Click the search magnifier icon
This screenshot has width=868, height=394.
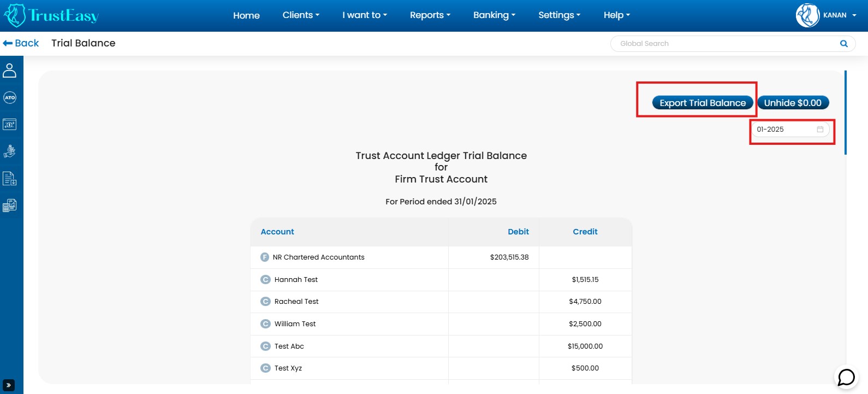pos(843,44)
